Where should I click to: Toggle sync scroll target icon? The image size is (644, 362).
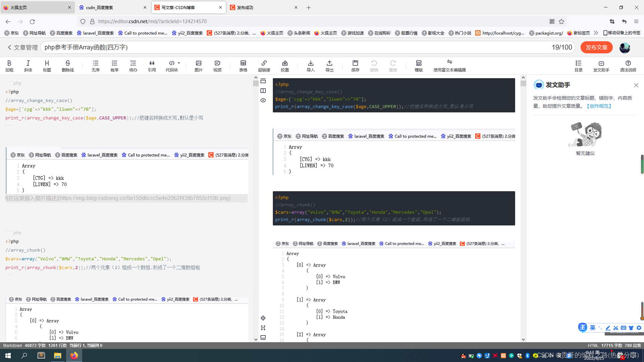pyautogui.click(x=263, y=318)
